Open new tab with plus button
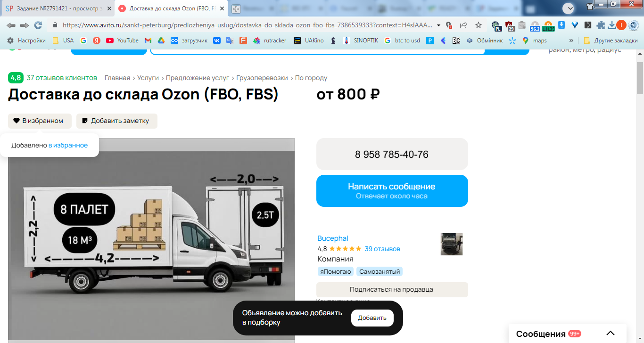 pyautogui.click(x=236, y=9)
